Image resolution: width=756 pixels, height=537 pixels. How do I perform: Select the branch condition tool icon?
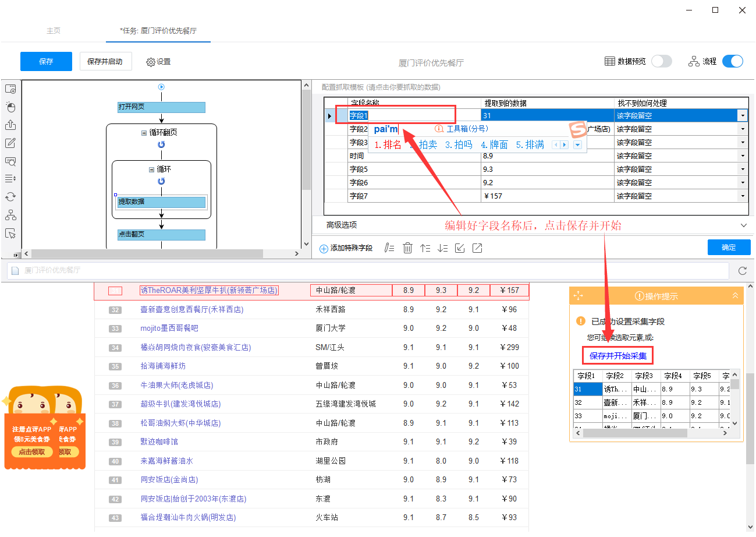pyautogui.click(x=10, y=215)
